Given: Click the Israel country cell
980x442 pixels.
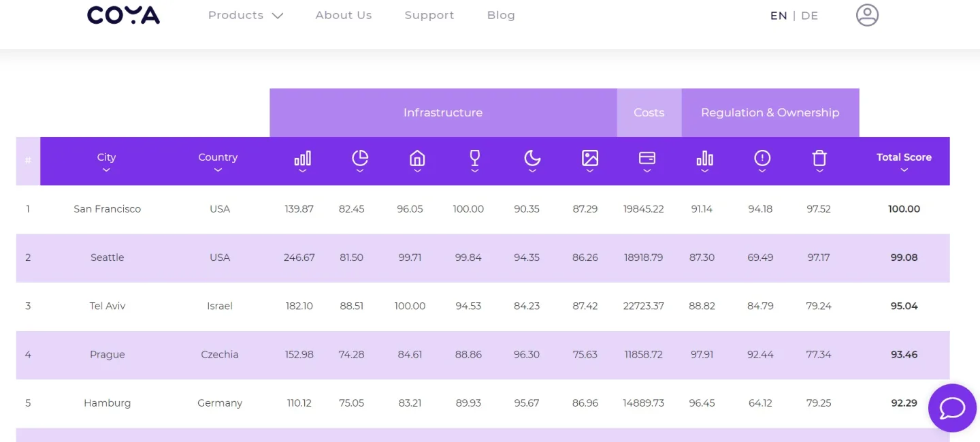Looking at the screenshot, I should click(x=220, y=306).
